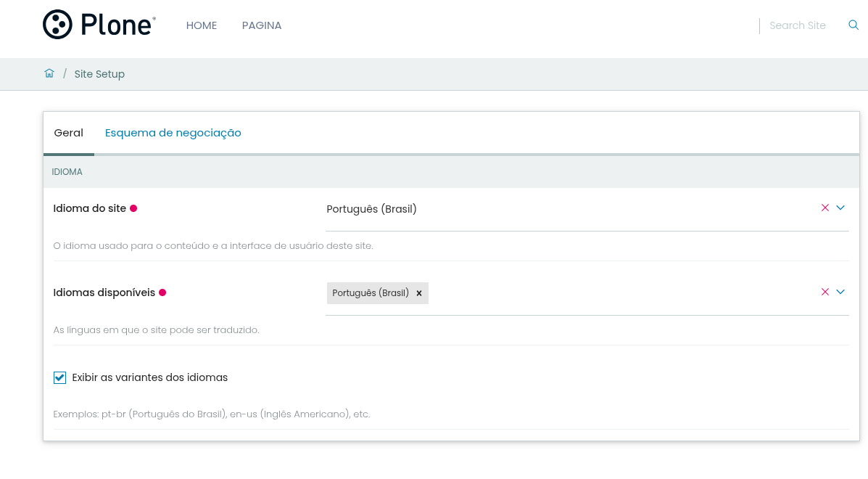The image size is (868, 479).
Task: Expand the Idioma do site dropdown arrow
Action: coord(840,208)
